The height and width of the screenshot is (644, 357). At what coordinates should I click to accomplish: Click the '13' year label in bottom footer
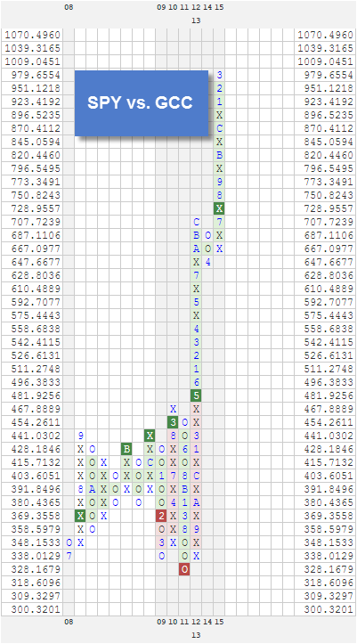click(196, 635)
